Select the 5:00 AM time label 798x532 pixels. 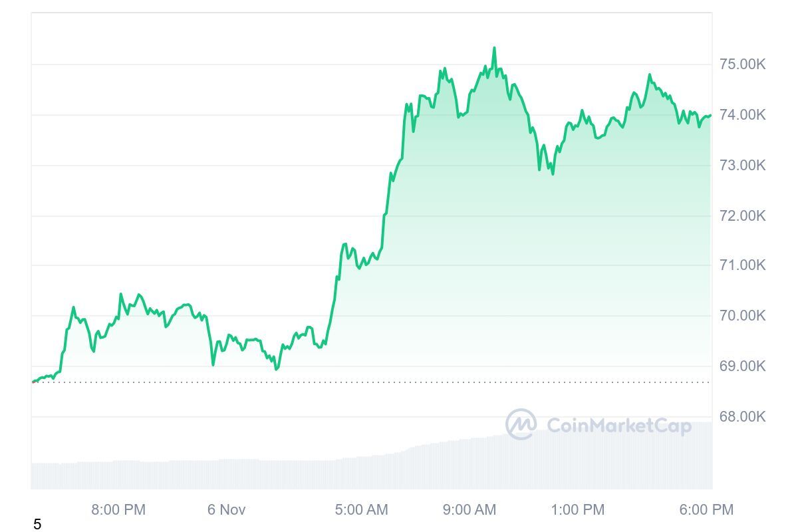point(361,510)
